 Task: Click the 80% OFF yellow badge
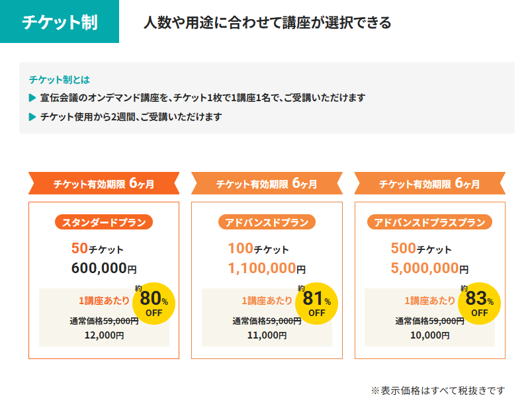pyautogui.click(x=154, y=304)
